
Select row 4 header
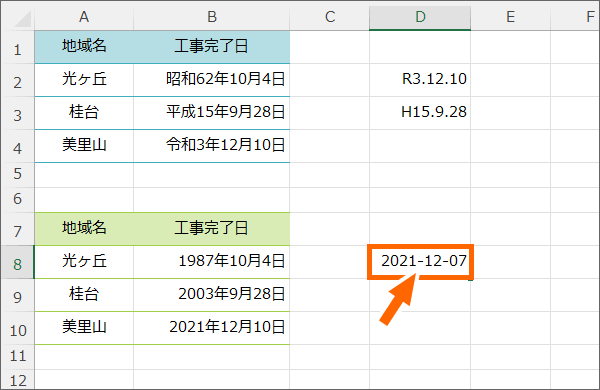tap(18, 146)
